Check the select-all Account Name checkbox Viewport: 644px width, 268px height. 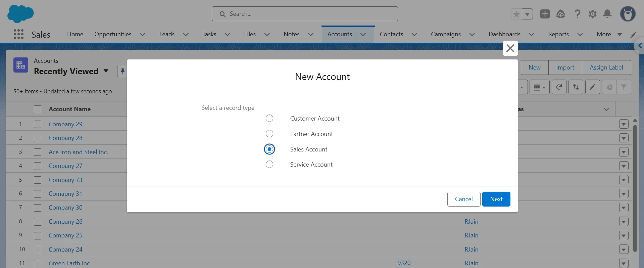point(38,109)
